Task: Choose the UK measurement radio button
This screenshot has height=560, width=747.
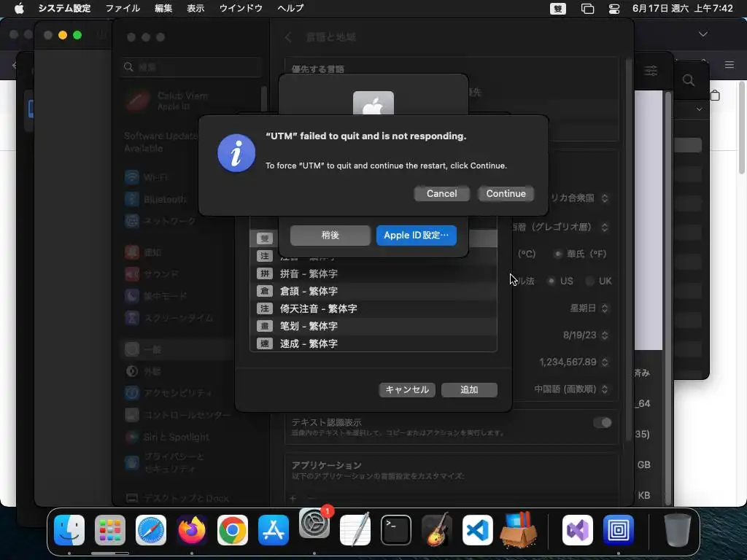Action: pyautogui.click(x=589, y=281)
